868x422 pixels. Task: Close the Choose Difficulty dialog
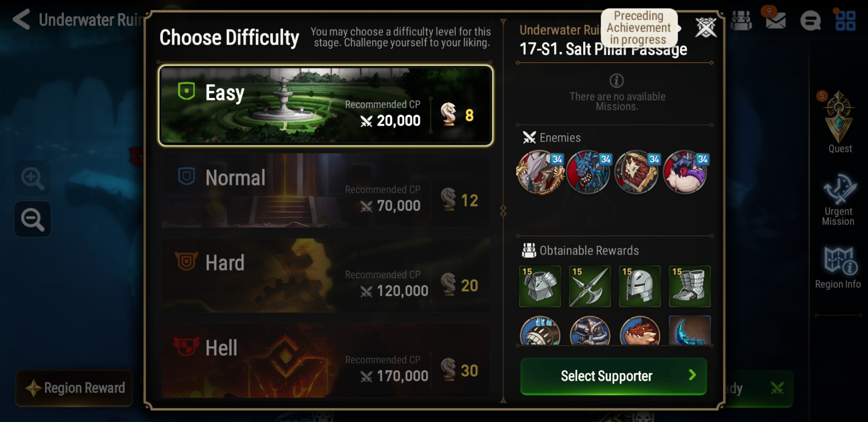pyautogui.click(x=706, y=28)
